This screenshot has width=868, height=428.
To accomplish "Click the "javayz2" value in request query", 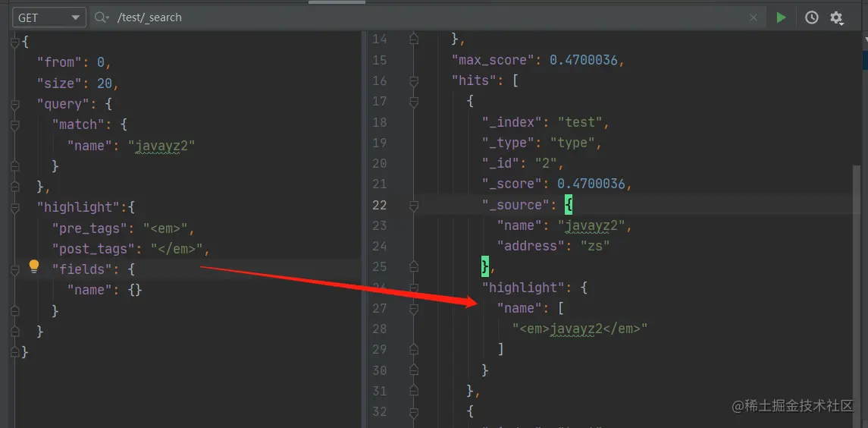I will click(x=161, y=146).
